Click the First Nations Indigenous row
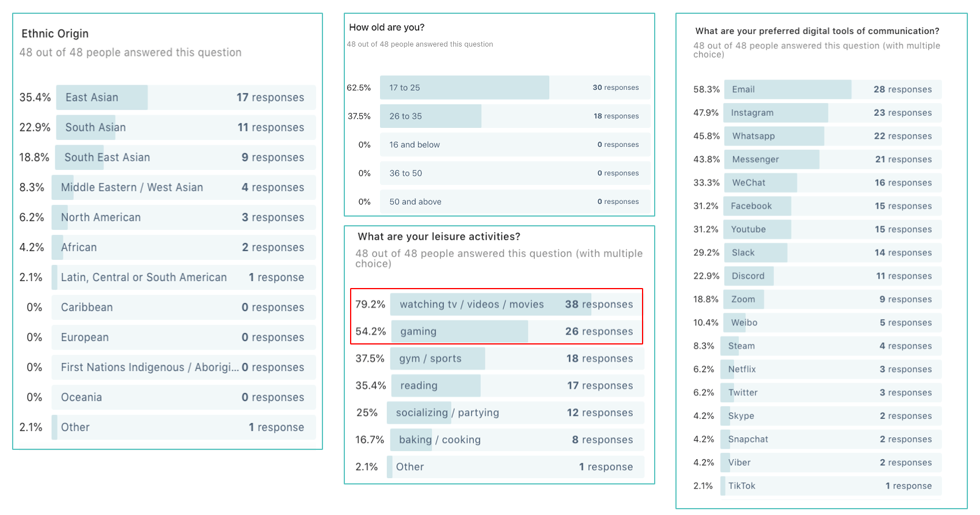980x515 pixels. [183, 367]
